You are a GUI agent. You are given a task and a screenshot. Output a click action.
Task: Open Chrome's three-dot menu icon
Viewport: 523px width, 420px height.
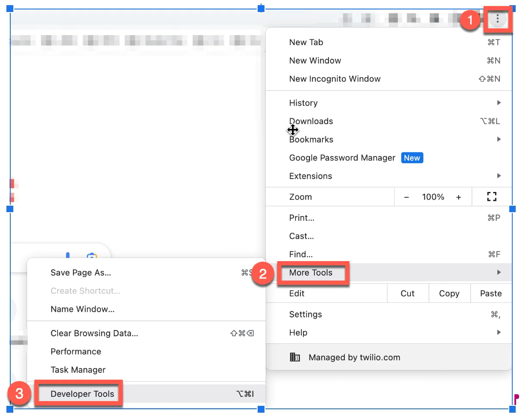coord(498,19)
